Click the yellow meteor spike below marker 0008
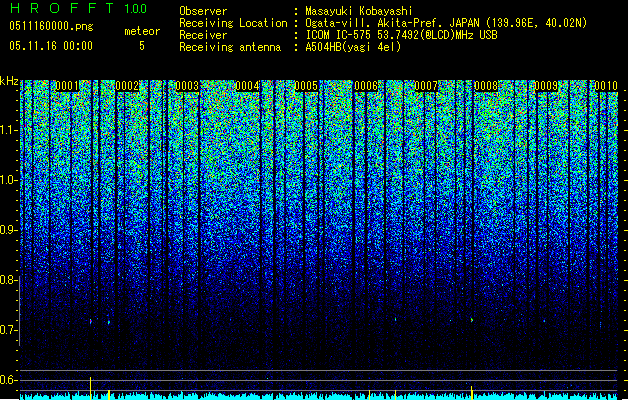Screen dimensions: 629x400 472,393
